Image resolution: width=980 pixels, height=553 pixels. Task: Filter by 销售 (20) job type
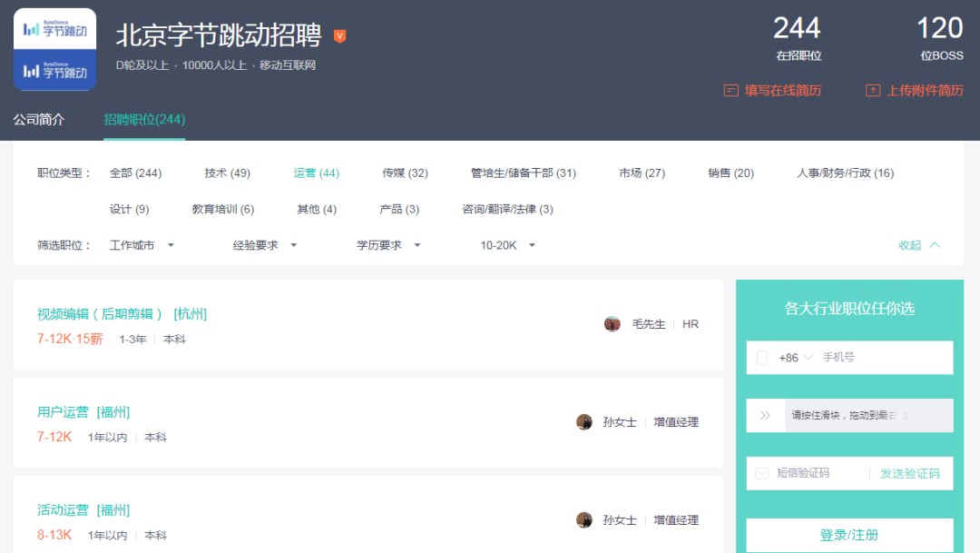[x=730, y=173]
